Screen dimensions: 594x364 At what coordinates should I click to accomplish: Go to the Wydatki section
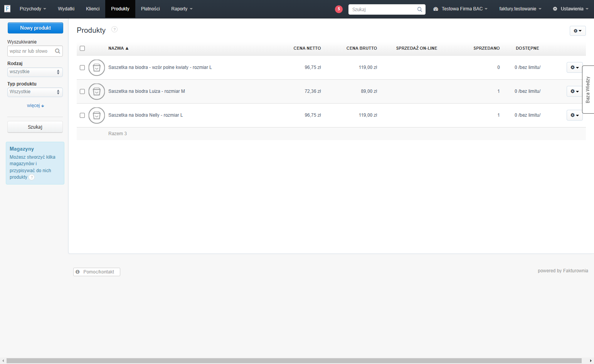(66, 9)
